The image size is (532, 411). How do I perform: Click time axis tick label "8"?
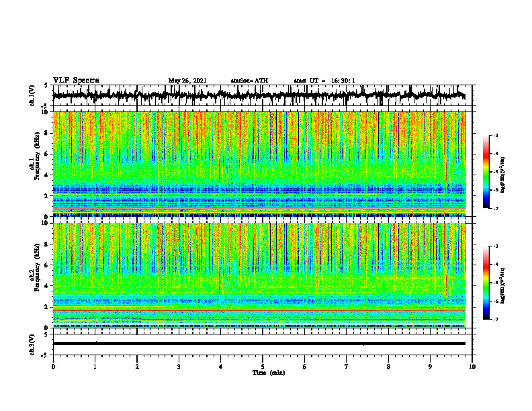pyautogui.click(x=388, y=367)
